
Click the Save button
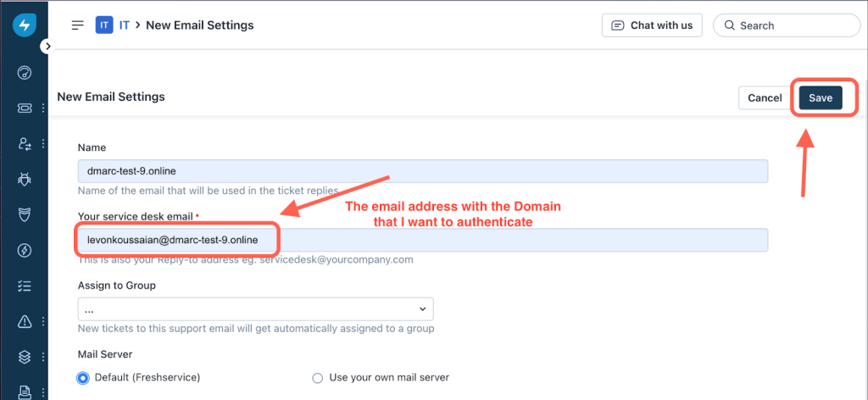[820, 97]
